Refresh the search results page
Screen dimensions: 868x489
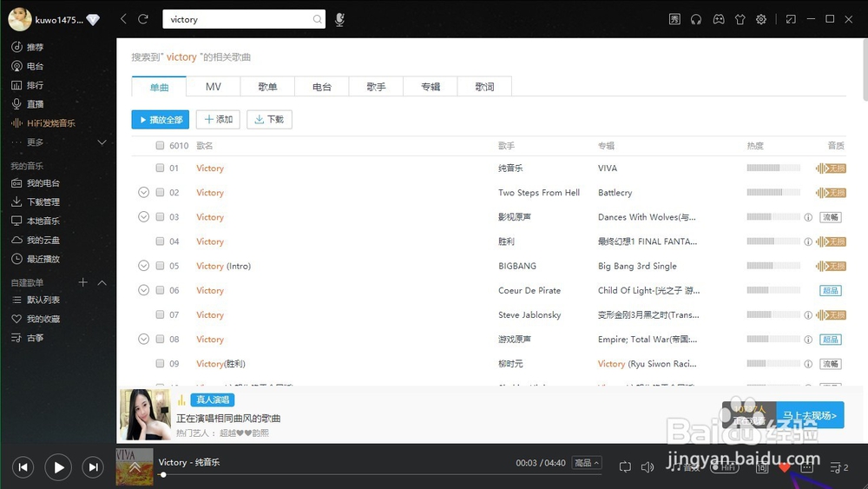143,19
